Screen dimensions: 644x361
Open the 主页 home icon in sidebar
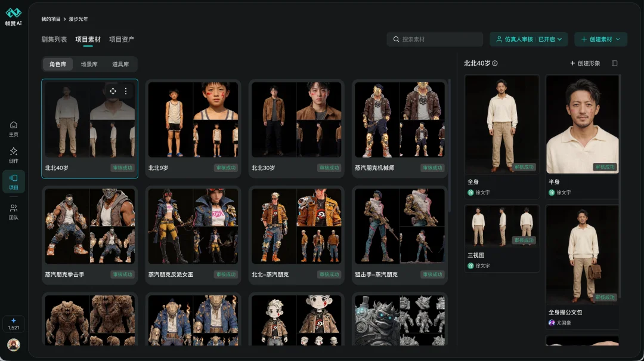coord(13,128)
